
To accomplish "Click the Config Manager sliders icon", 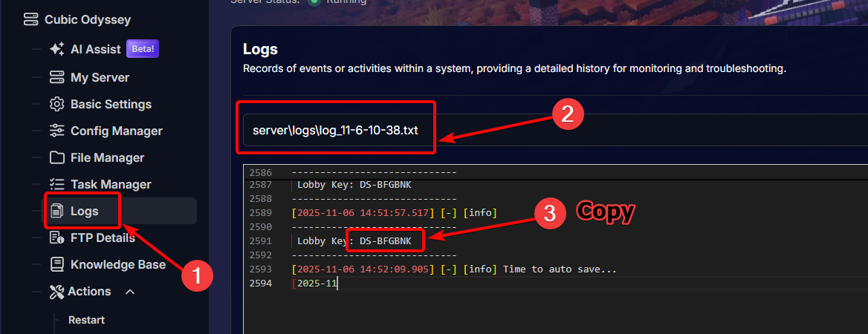I will click(x=56, y=131).
